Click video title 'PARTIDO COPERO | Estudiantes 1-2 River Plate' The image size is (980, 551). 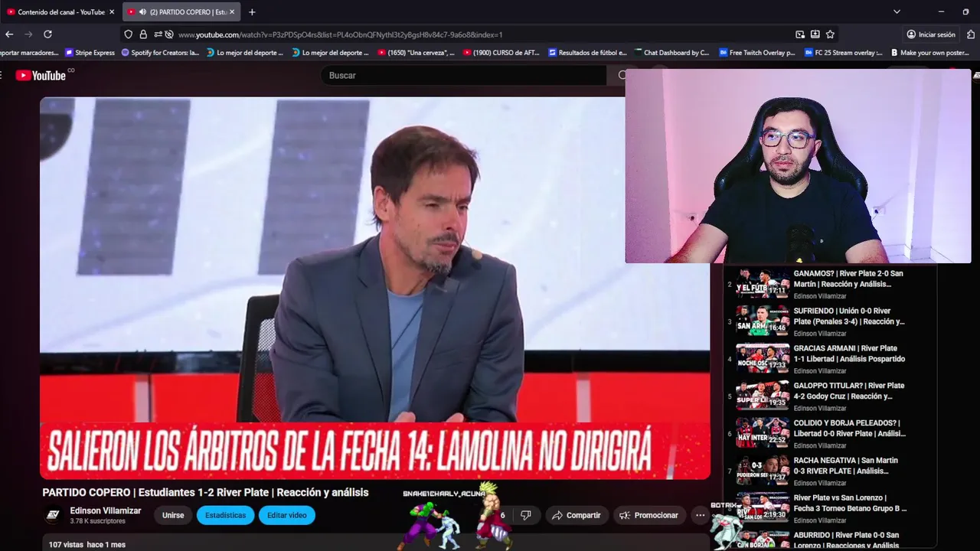pyautogui.click(x=205, y=492)
